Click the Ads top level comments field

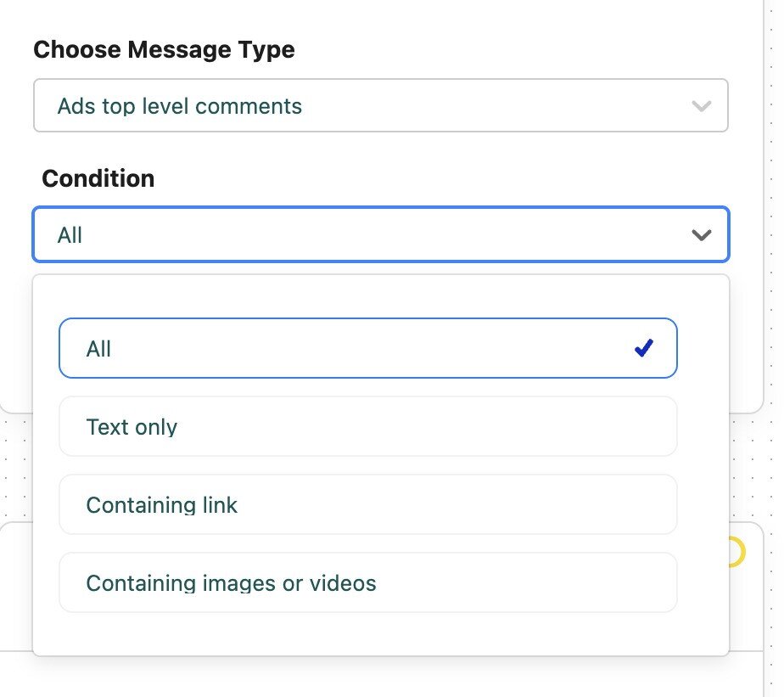pos(380,105)
